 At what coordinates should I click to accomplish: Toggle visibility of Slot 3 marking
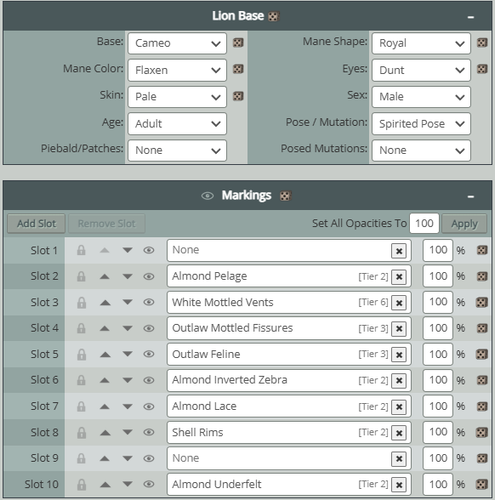point(149,302)
